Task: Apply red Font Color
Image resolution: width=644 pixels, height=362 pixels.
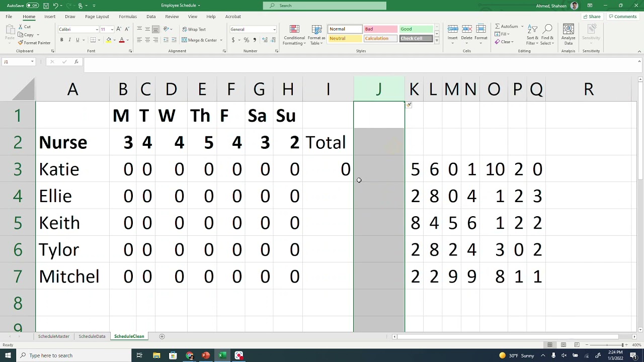Action: [121, 40]
